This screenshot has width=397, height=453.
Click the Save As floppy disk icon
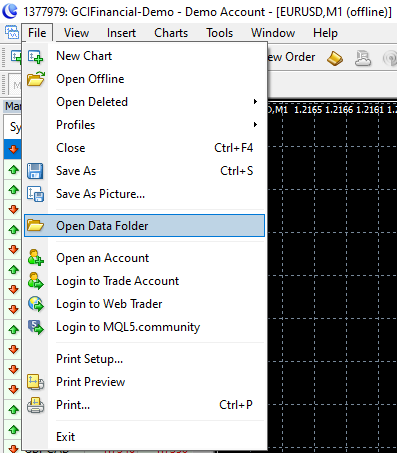[35, 171]
